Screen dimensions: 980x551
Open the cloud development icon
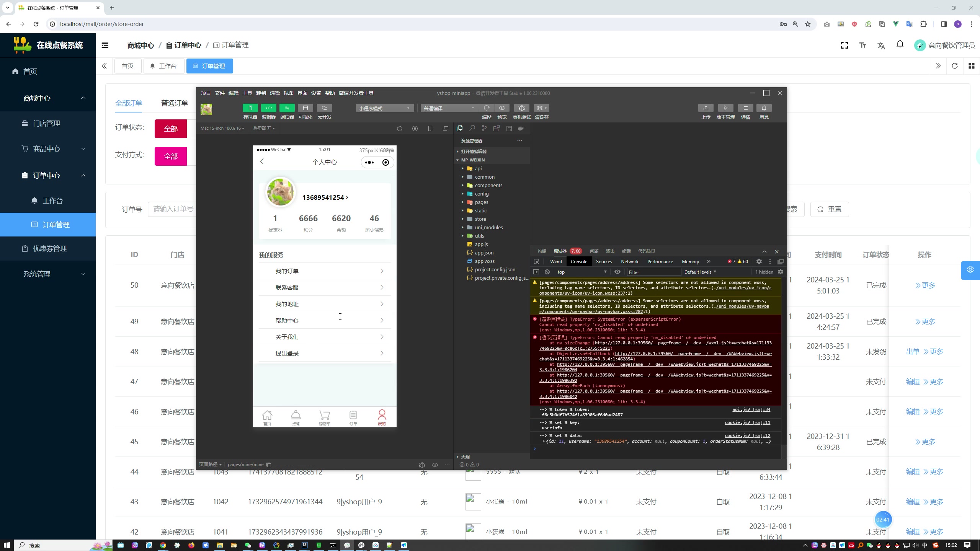tap(324, 108)
